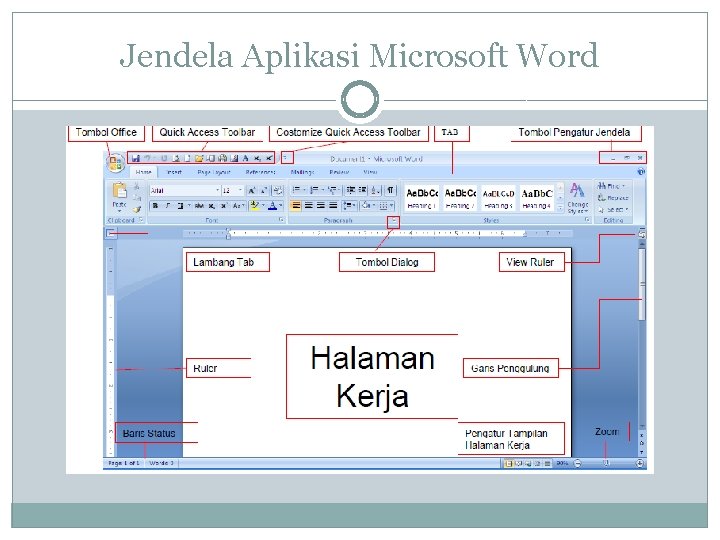Switch to the Page Layout tab
Viewport: 720px width, 540px height.
tap(214, 172)
